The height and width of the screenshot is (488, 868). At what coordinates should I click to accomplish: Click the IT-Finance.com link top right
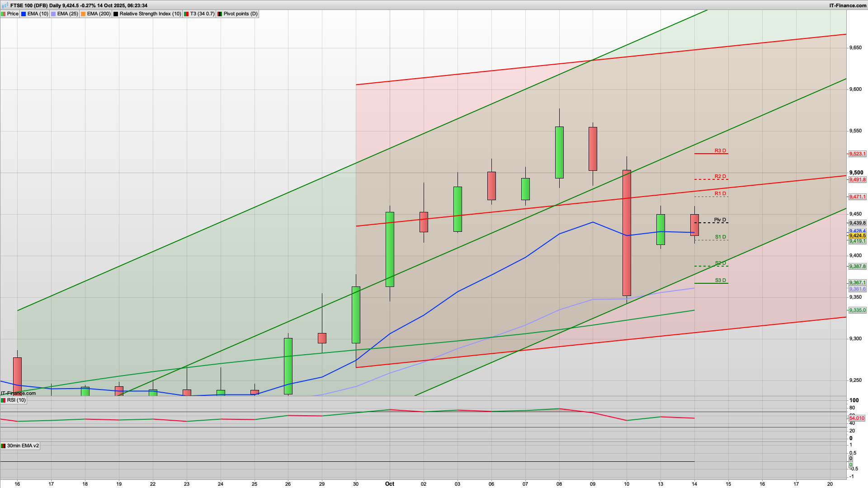point(848,5)
